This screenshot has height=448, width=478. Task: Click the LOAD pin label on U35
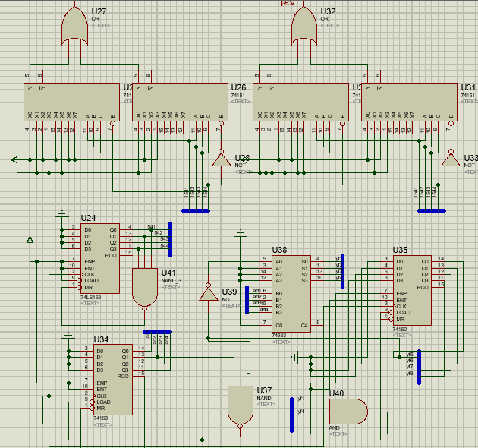click(x=403, y=313)
